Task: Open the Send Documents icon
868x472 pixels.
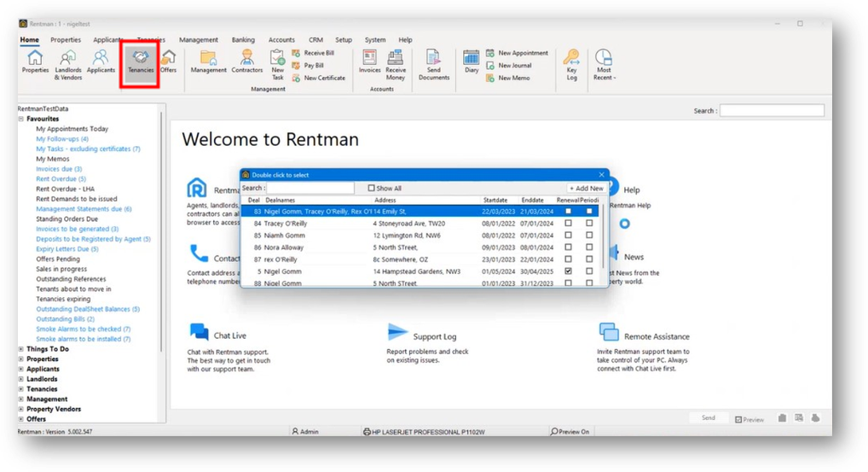Action: [x=433, y=61]
